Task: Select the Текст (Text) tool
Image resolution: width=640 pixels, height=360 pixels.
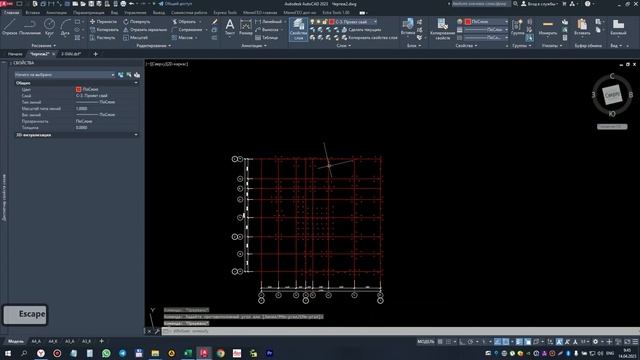Action: point(230,27)
